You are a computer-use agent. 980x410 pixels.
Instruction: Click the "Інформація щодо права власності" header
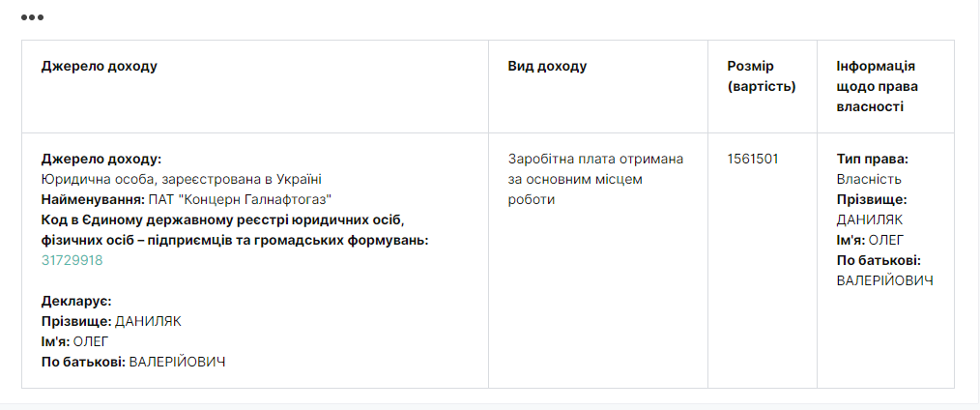tap(877, 86)
